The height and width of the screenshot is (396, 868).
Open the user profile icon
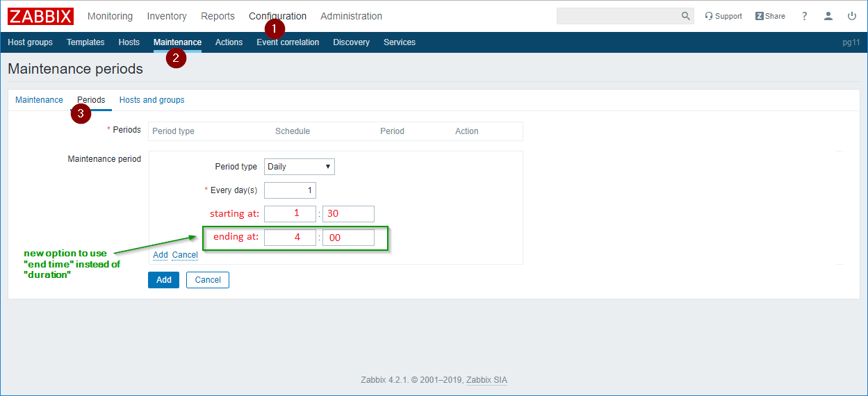[828, 16]
